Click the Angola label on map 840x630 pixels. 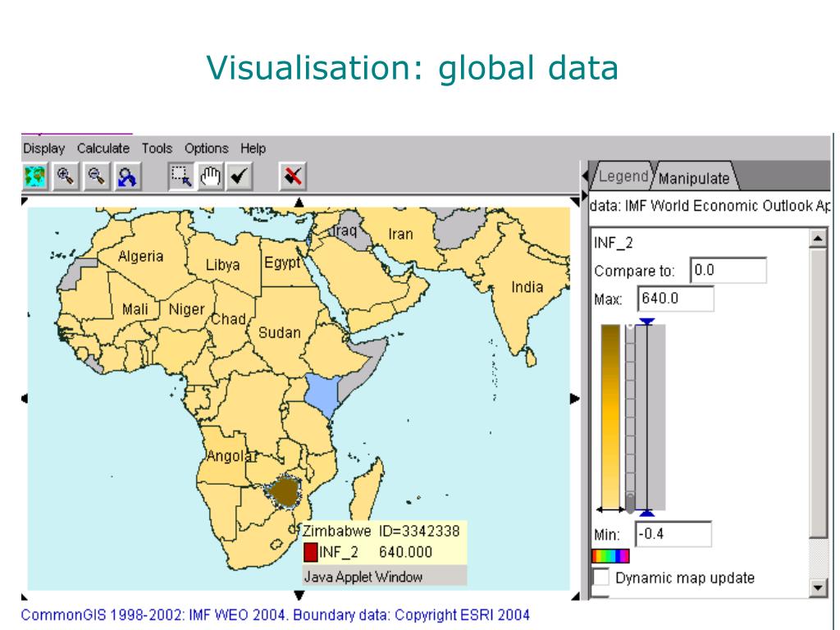231,456
